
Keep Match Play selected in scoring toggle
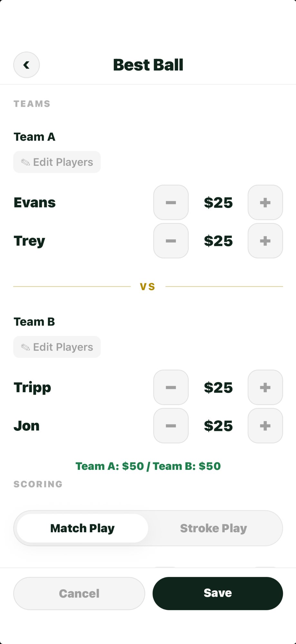(82, 528)
